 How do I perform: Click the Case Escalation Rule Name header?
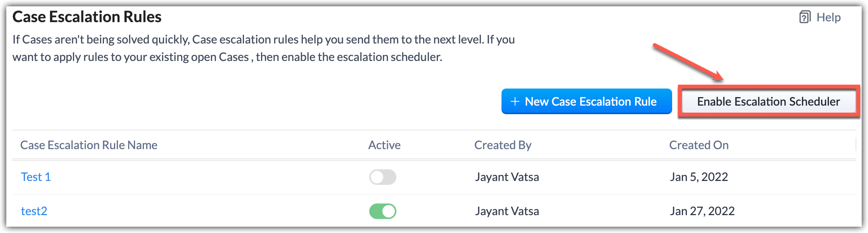89,145
